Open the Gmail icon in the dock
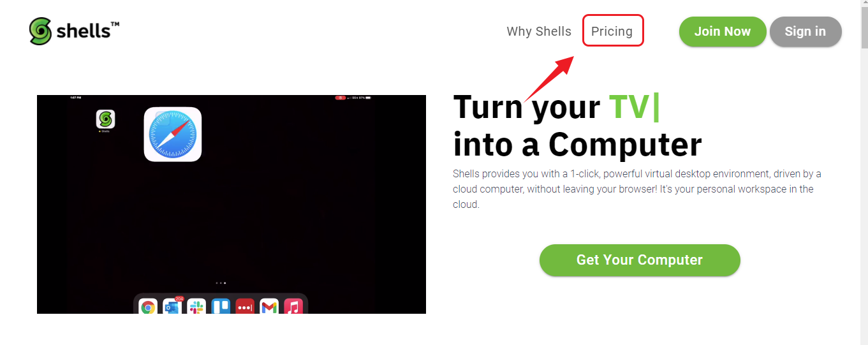 coord(269,307)
